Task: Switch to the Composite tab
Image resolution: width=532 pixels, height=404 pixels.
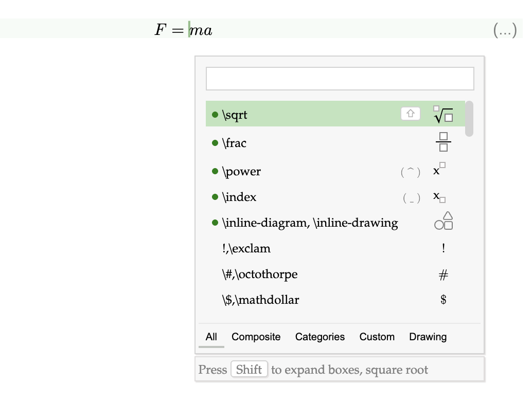Action: (256, 337)
